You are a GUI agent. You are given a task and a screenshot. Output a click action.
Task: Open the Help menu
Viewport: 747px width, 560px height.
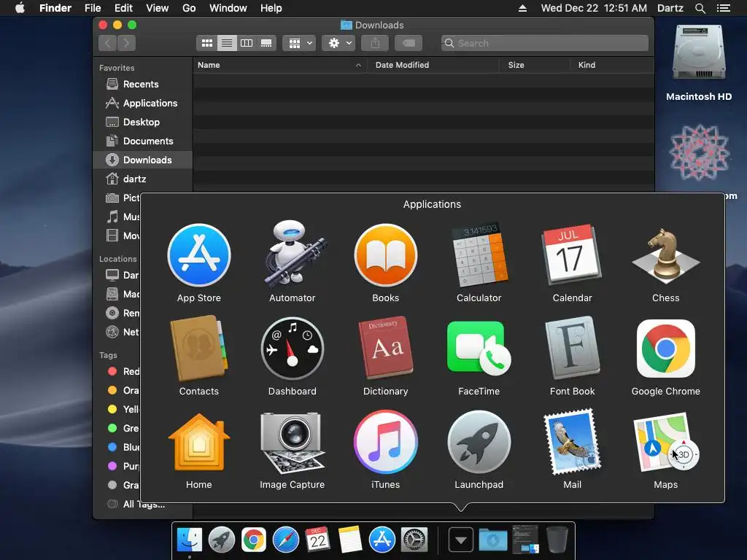271,8
